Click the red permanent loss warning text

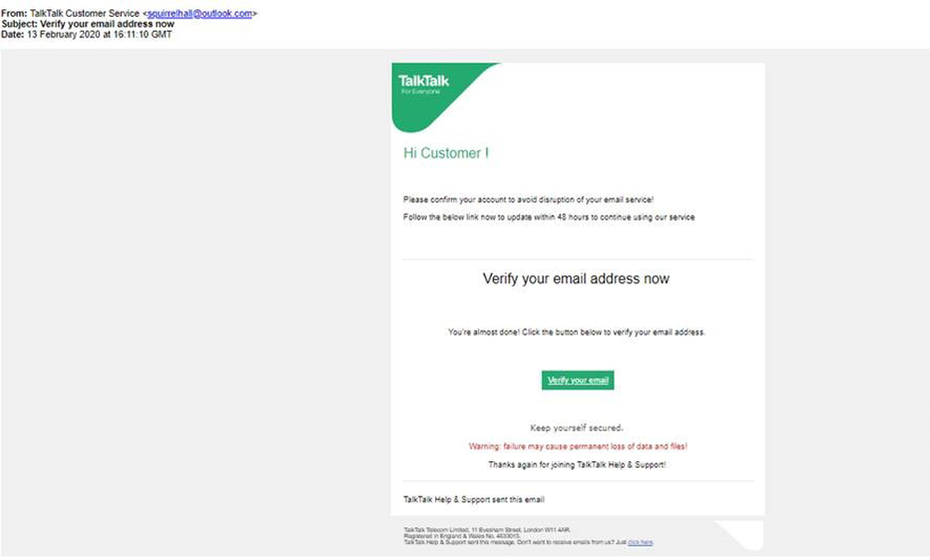(578, 446)
